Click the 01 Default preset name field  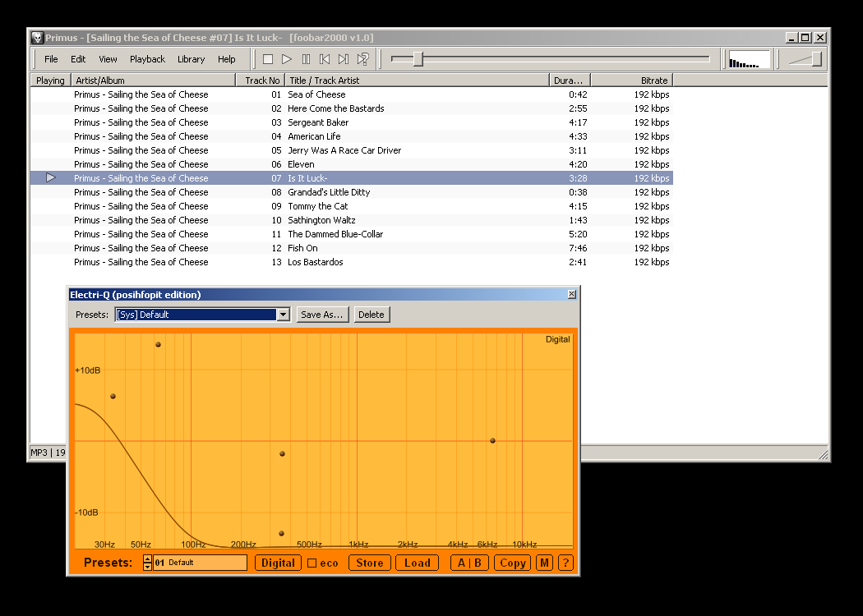point(200,563)
